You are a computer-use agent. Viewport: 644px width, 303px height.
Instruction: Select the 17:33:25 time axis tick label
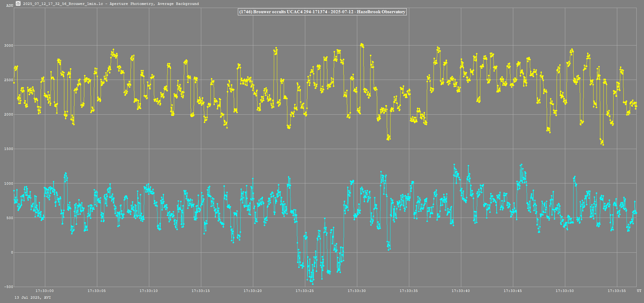click(x=305, y=291)
